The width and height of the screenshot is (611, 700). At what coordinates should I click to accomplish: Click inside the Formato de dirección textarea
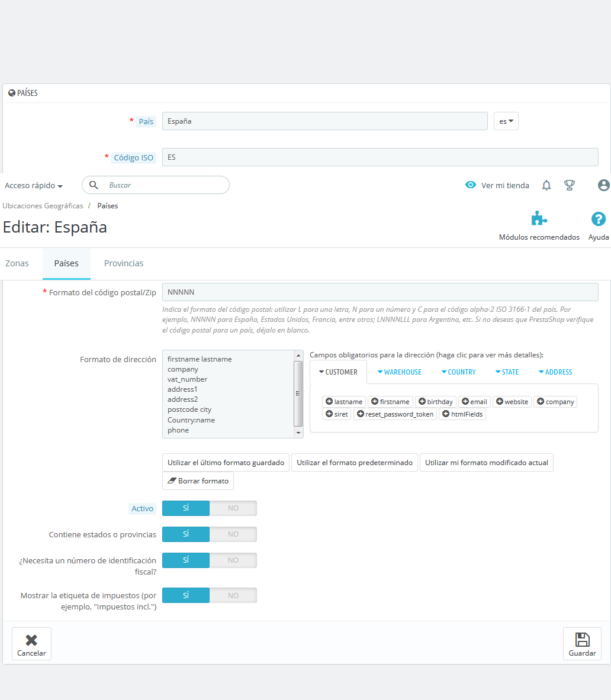[228, 393]
